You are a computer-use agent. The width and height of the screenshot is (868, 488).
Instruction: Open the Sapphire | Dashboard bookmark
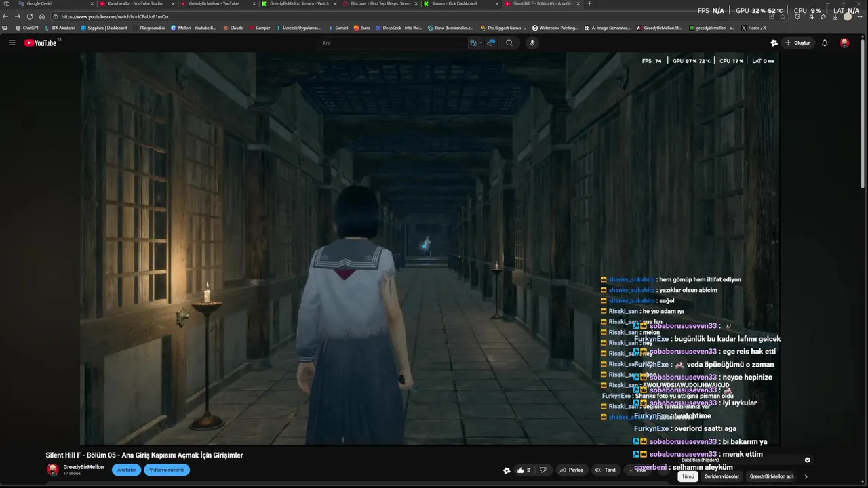pos(104,28)
